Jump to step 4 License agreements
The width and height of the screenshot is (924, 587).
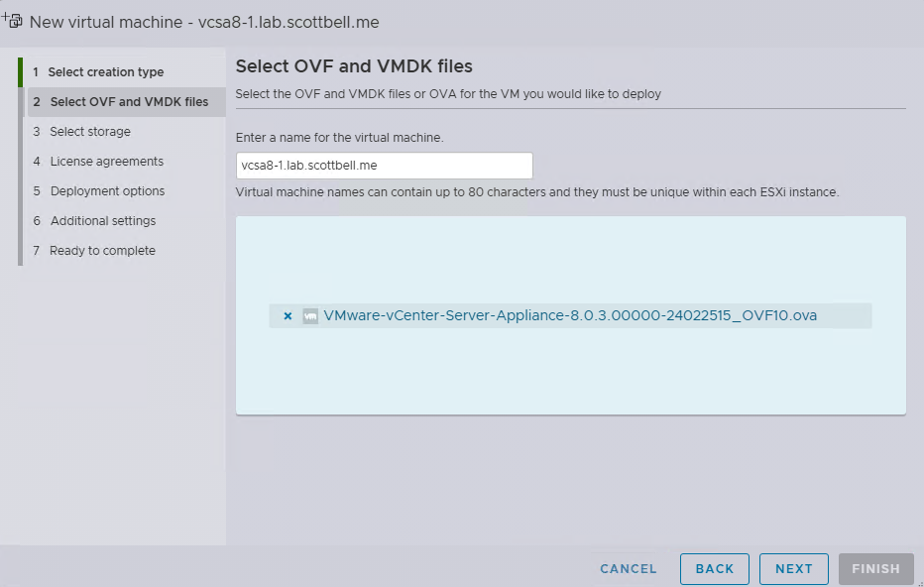107,162
